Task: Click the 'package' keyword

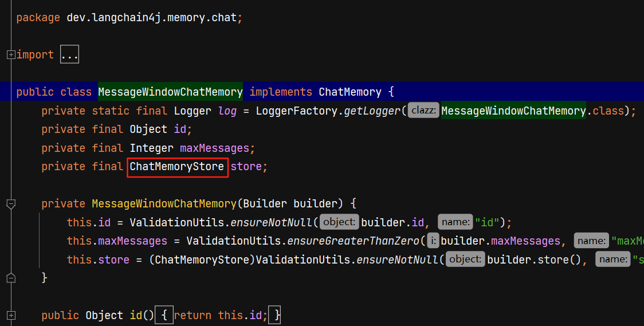Action: [38, 18]
